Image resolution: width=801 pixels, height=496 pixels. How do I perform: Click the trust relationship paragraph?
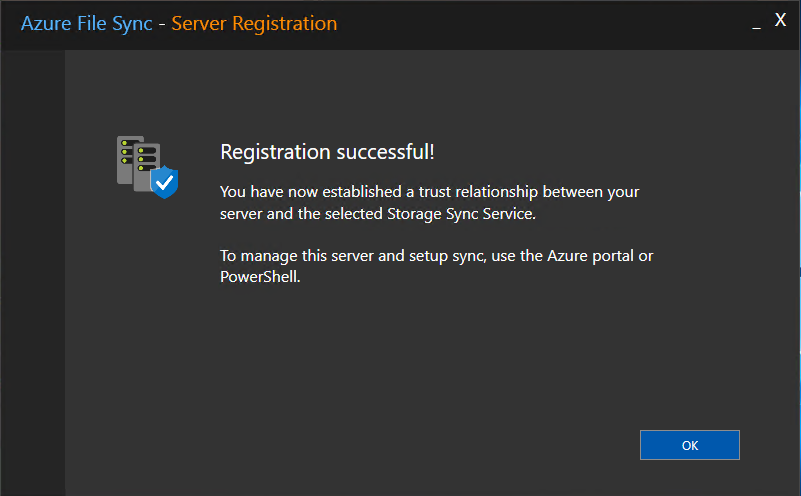point(429,200)
